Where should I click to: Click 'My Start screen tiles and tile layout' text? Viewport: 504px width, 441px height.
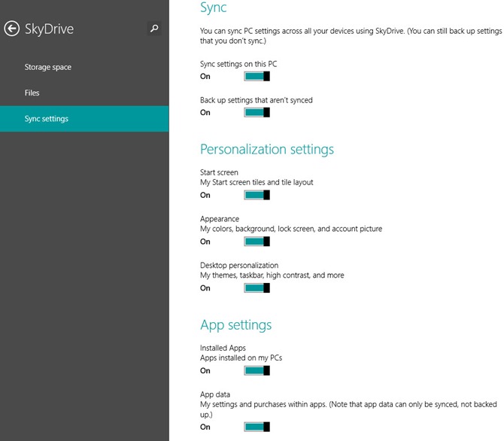(257, 182)
